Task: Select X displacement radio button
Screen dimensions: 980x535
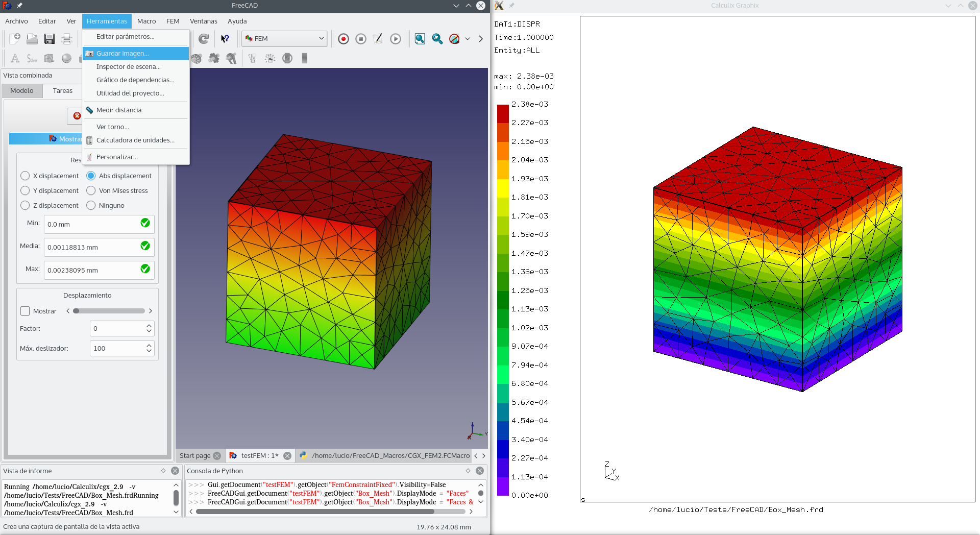Action: tap(25, 176)
